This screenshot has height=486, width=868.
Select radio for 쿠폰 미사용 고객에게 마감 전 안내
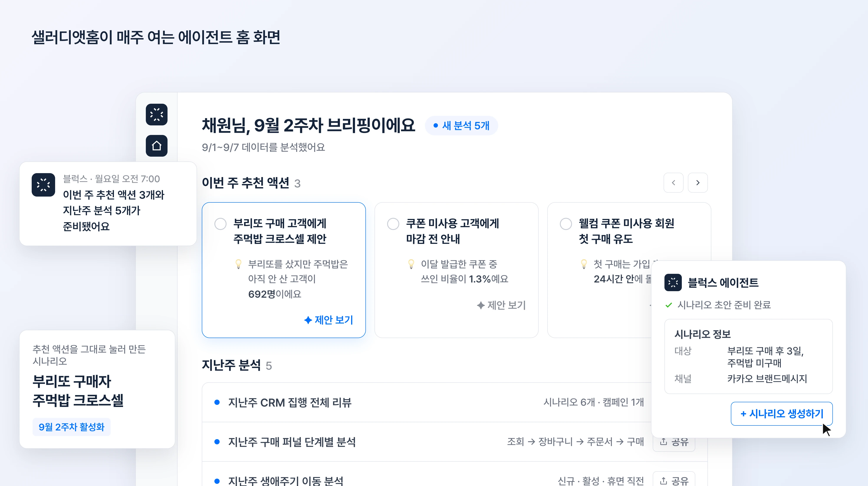[393, 224]
